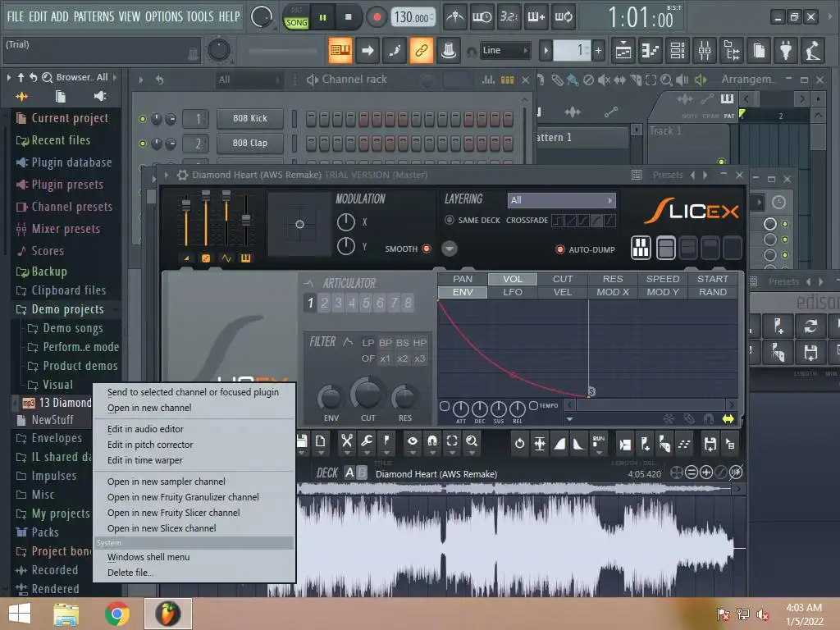
Task: Open Slicex Presets menu
Action: coord(668,176)
